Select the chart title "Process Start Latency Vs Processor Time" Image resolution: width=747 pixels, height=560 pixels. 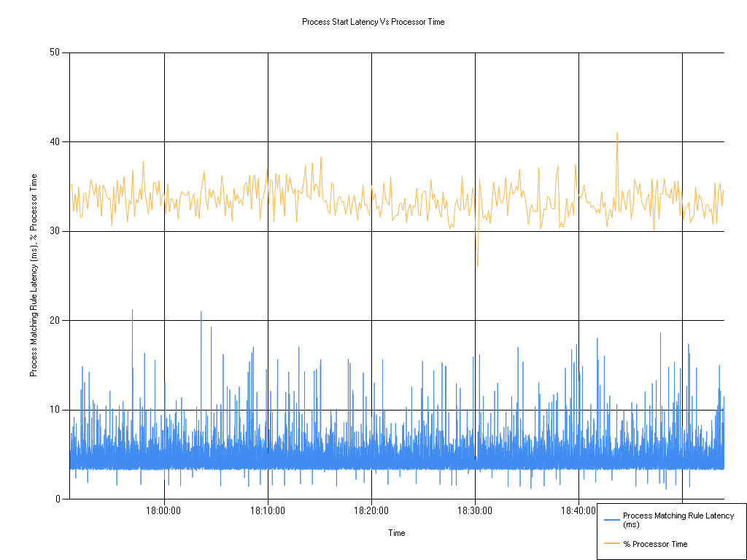[x=373, y=23]
